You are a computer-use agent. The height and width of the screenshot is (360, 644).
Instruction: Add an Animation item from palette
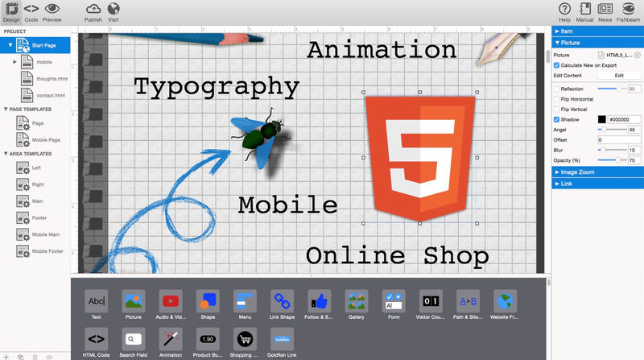pyautogui.click(x=171, y=343)
